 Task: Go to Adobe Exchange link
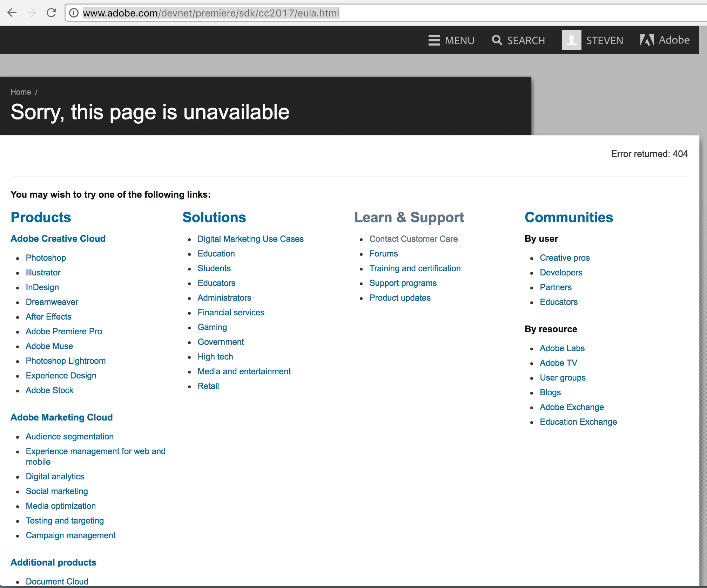click(x=571, y=407)
